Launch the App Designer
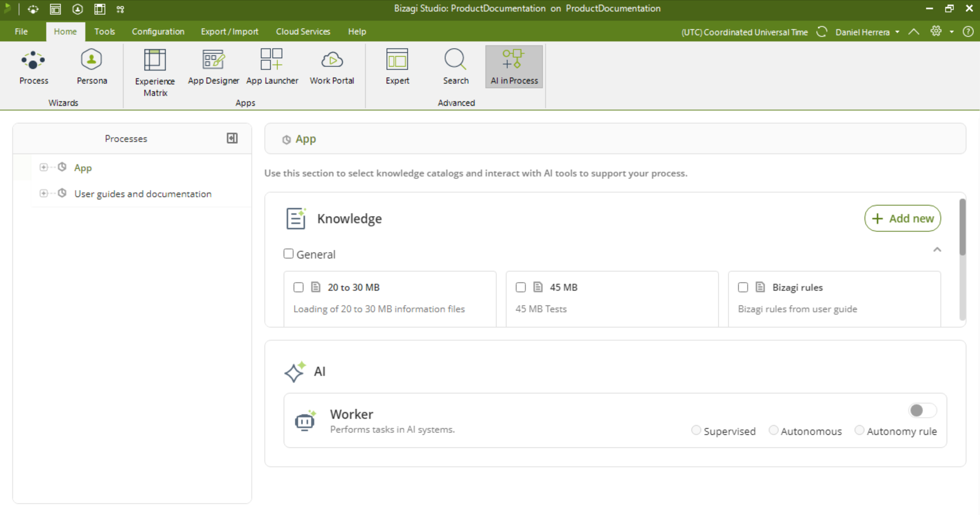The height and width of the screenshot is (515, 980). pyautogui.click(x=213, y=68)
